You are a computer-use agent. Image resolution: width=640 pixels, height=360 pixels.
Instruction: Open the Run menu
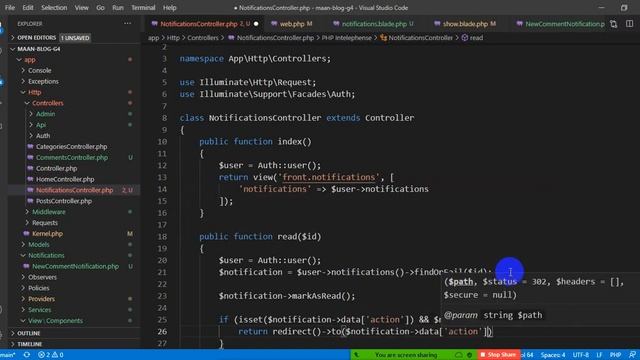[x=118, y=8]
